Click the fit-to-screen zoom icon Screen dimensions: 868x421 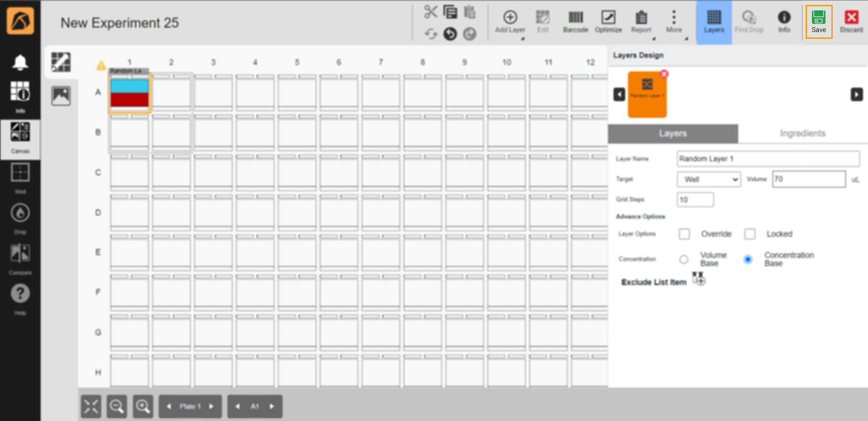91,407
